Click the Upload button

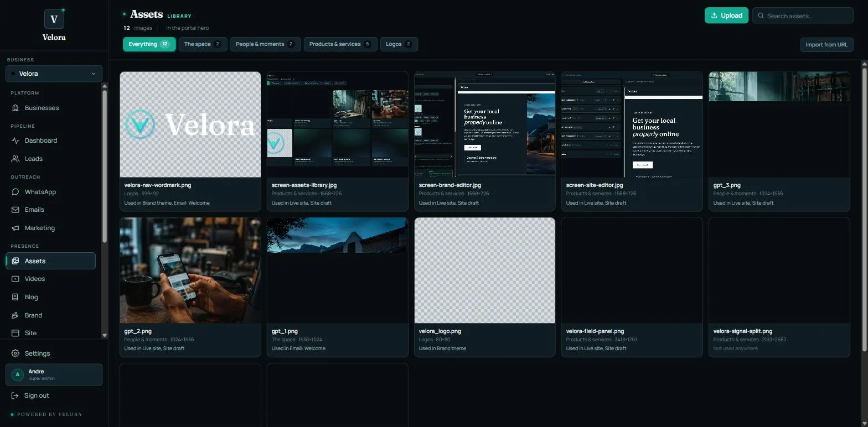pos(726,15)
